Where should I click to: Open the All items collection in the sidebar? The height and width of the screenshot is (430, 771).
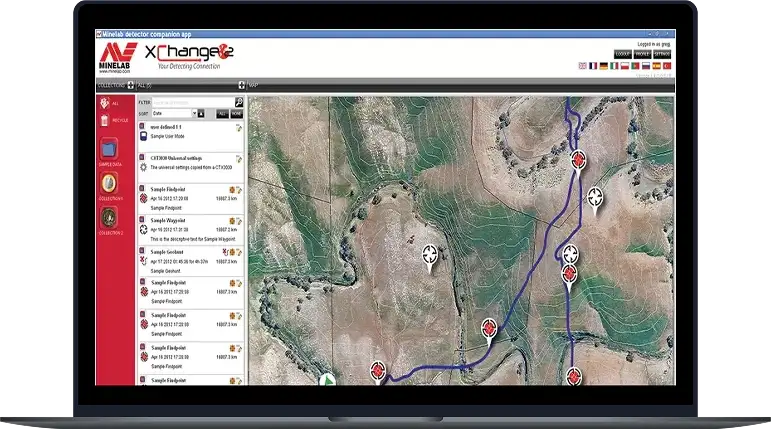click(x=109, y=103)
